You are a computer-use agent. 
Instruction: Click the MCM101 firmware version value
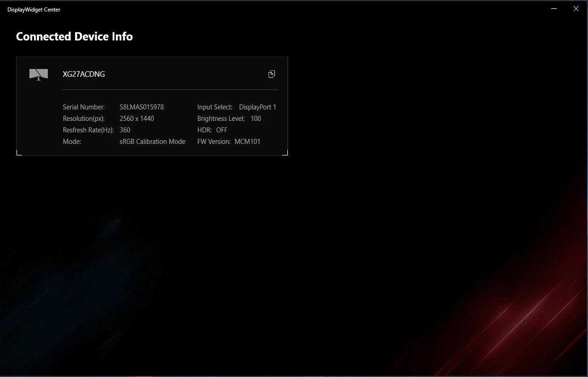pos(247,142)
